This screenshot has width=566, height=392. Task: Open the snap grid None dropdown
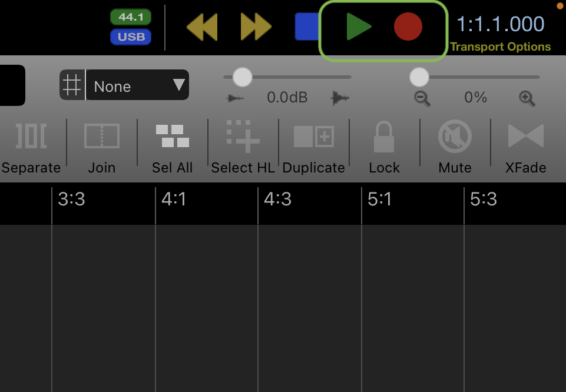tap(137, 85)
